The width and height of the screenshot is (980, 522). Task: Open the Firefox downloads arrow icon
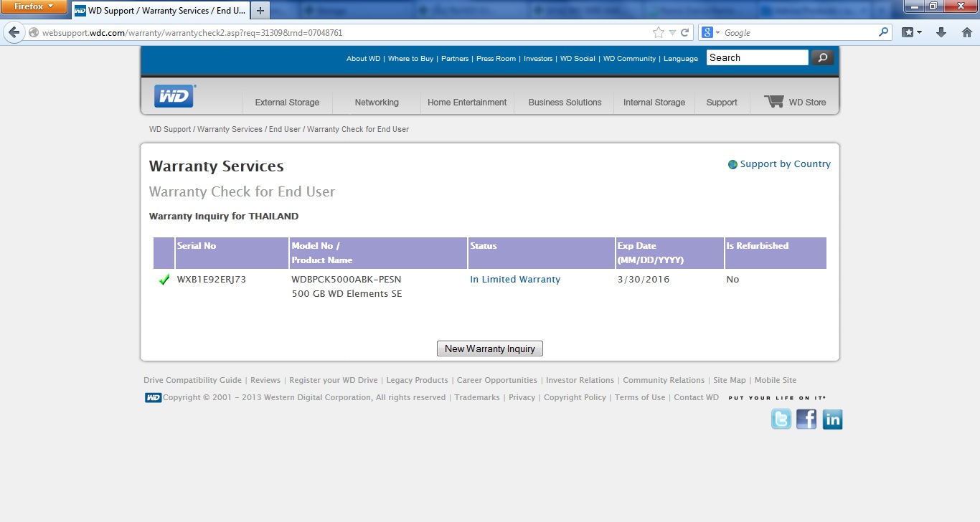coord(941,32)
